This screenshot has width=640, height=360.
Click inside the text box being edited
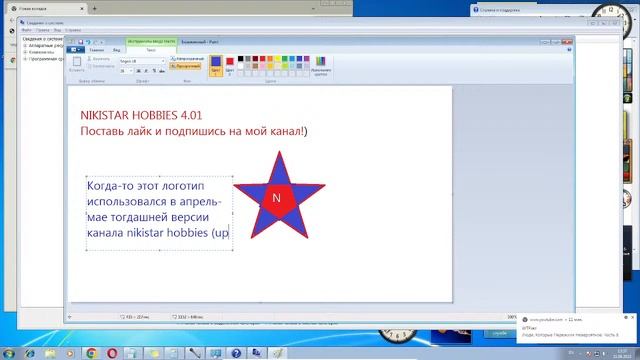pyautogui.click(x=159, y=213)
